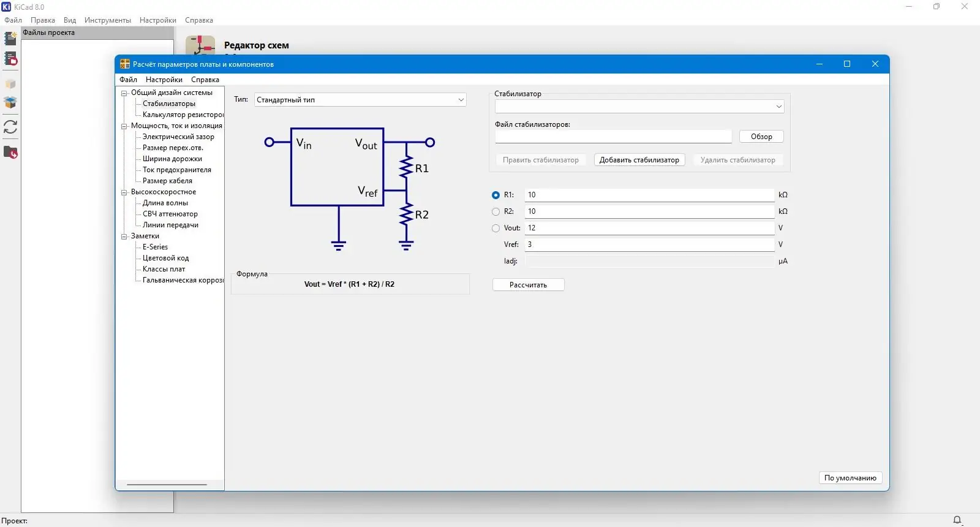Screen dimensions: 980x527
Task: Click the Добавить стабилизатор button
Action: click(x=639, y=160)
